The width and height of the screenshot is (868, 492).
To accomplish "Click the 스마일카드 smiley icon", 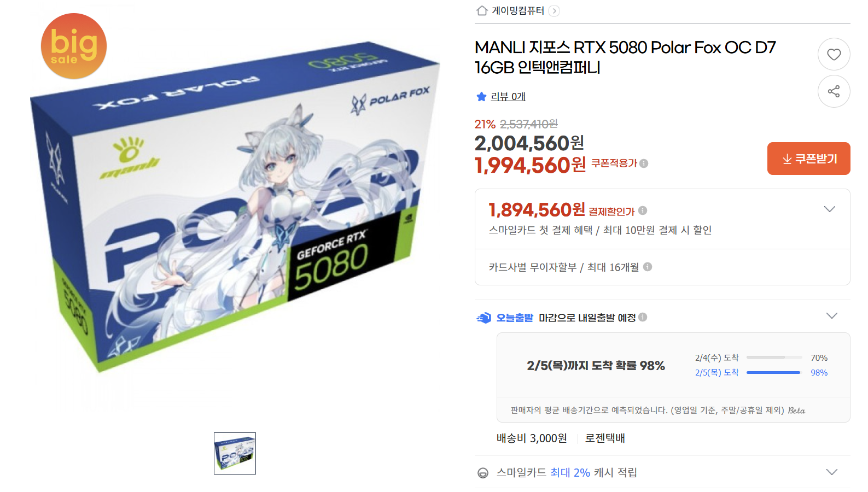I will tap(483, 473).
